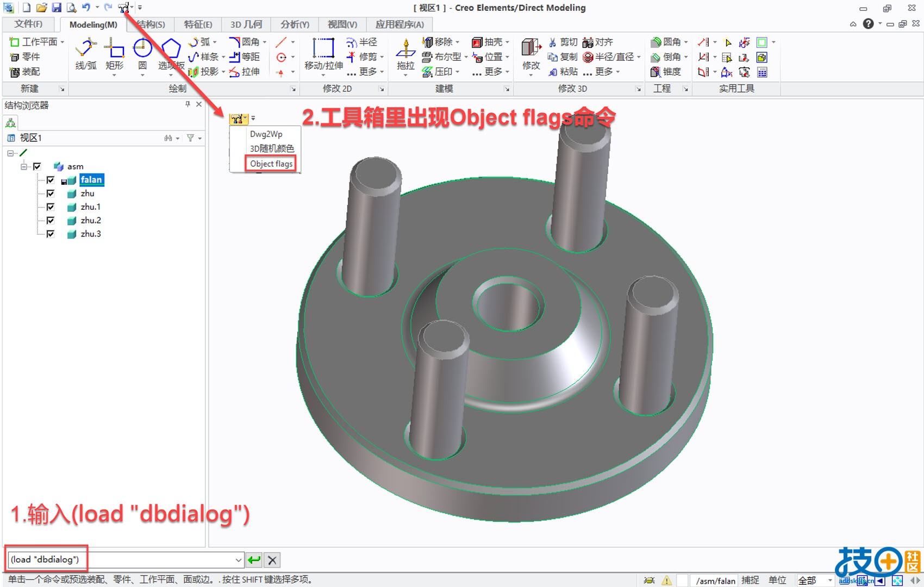Toggle checkbox for zhu.3 part
Viewport: 924px width, 587px height.
click(51, 234)
